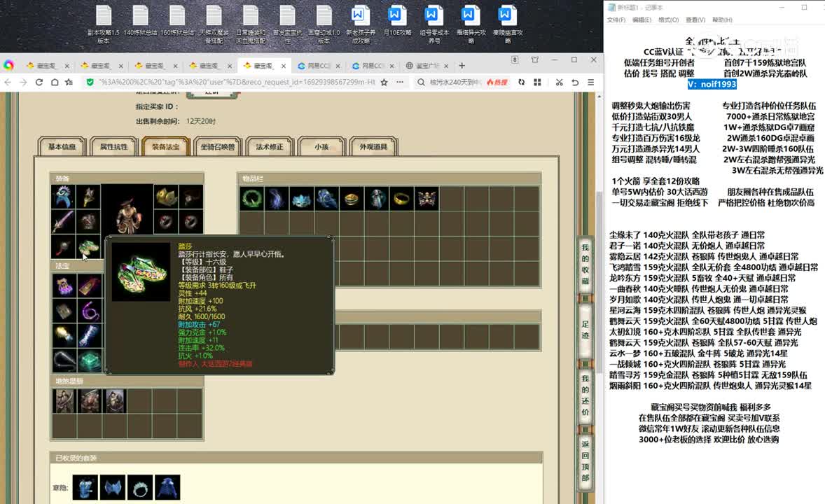The width and height of the screenshot is (825, 504).
Task: Click the last occupied item in the 物品栏 first row
Action: [x=427, y=199]
